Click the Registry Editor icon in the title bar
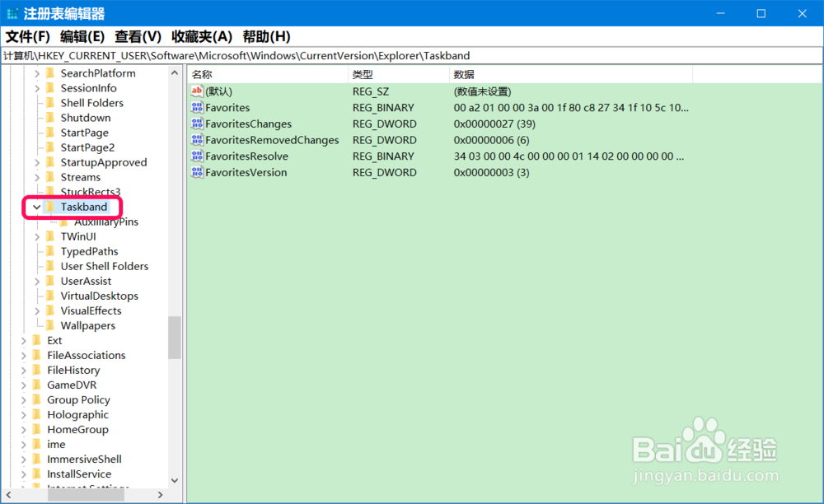This screenshot has height=504, width=824. tap(12, 12)
